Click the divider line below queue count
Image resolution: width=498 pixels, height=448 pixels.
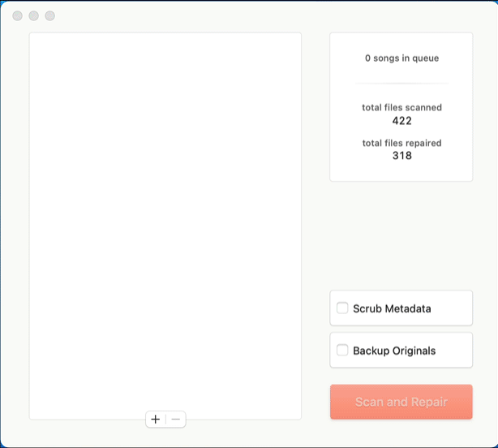coord(401,83)
